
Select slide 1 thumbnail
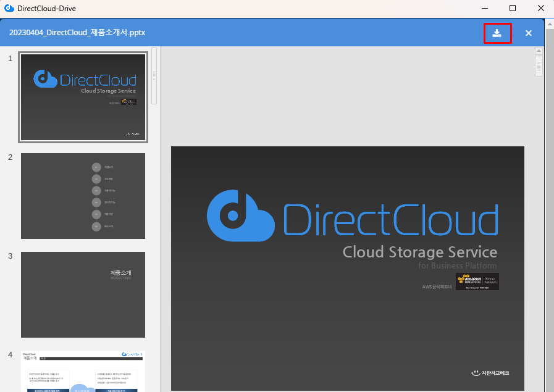[83, 98]
